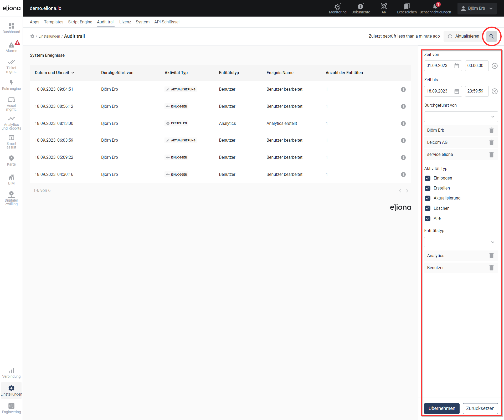Toggle the Löschen checkbox
Image resolution: width=504 pixels, height=420 pixels.
(x=428, y=208)
